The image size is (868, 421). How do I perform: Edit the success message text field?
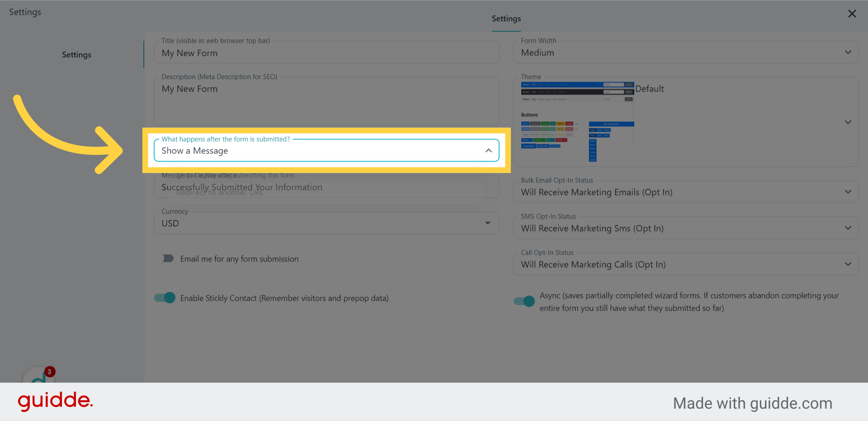click(325, 187)
